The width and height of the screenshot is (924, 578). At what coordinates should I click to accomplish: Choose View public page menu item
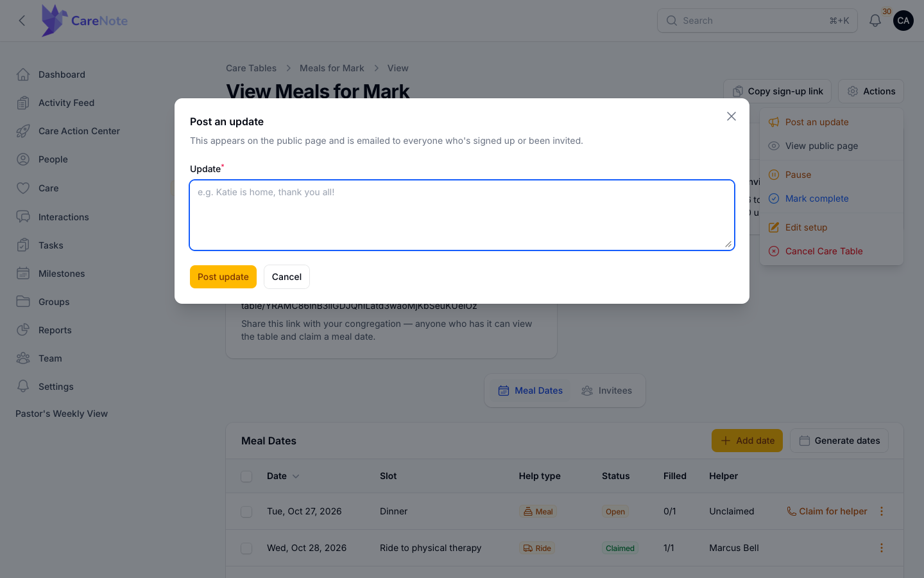832,146
